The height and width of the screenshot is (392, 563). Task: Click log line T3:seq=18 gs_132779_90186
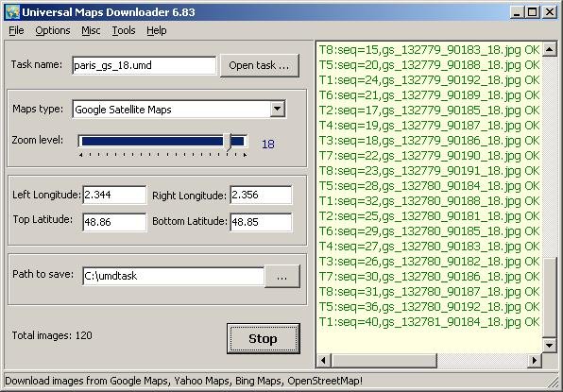429,141
